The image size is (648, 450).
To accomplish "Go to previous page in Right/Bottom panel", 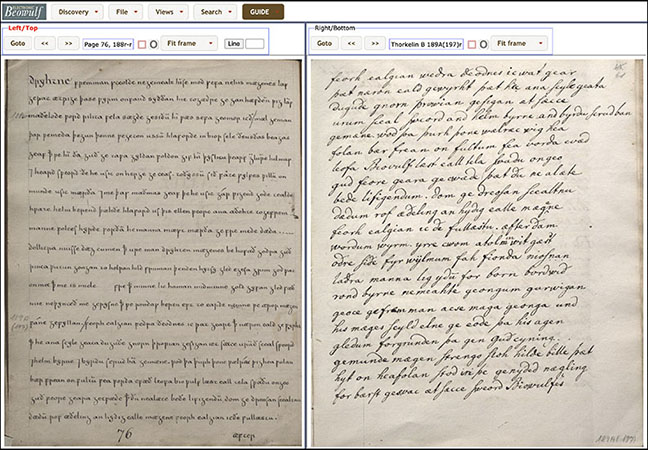I will (351, 43).
